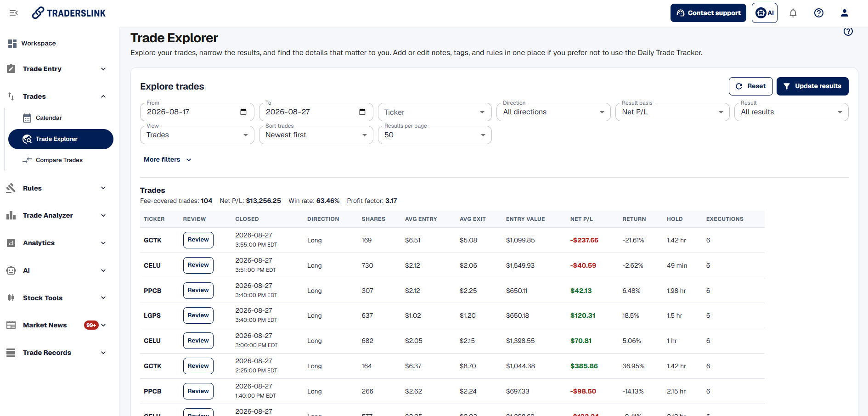Click the Trade Entry pencil icon

tap(11, 69)
